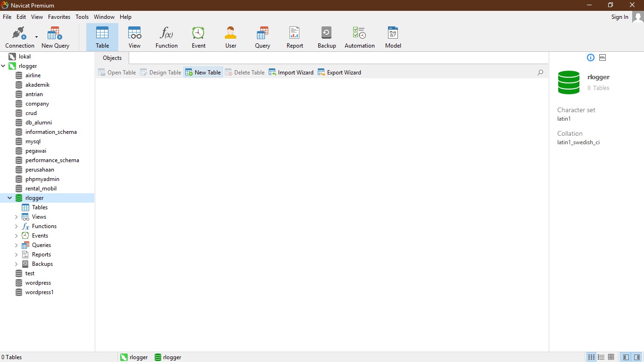Open the Tools menu
Image resolution: width=644 pixels, height=362 pixels.
click(82, 16)
